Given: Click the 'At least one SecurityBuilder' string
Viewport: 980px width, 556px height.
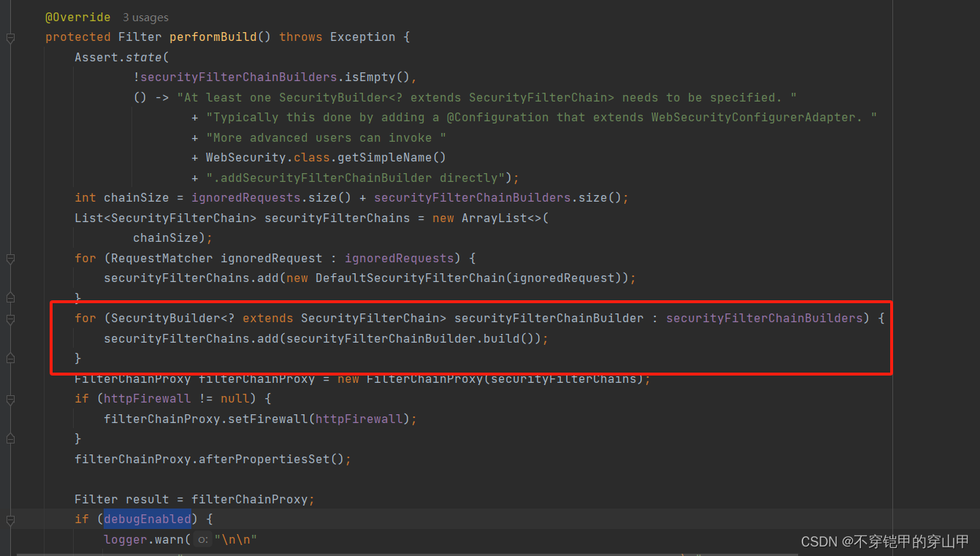Looking at the screenshot, I should click(487, 97).
